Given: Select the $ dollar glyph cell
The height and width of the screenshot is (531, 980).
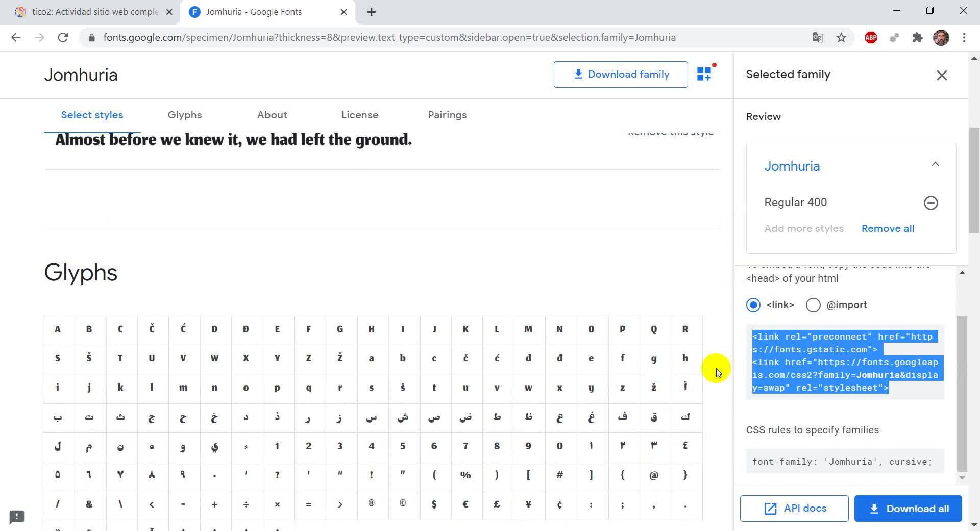Looking at the screenshot, I should [x=434, y=504].
